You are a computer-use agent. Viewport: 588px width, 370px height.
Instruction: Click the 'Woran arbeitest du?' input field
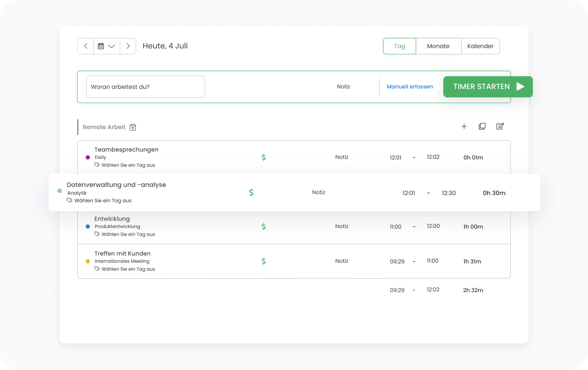(145, 87)
